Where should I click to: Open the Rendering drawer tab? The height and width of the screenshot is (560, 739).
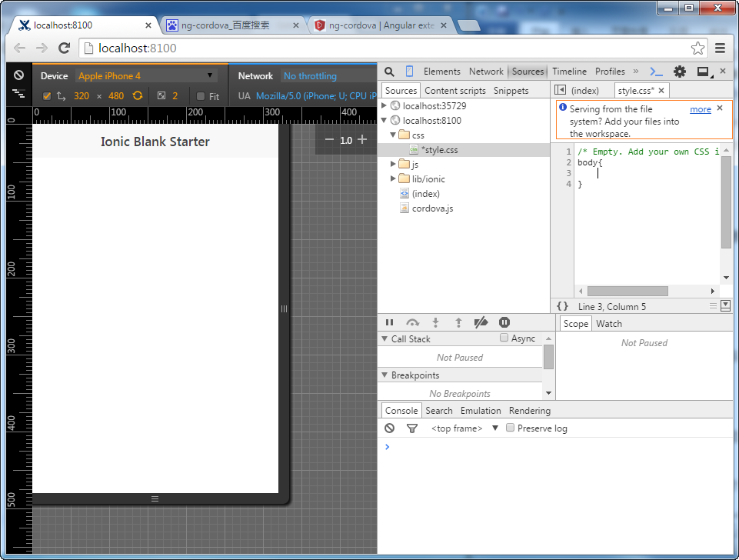point(530,411)
